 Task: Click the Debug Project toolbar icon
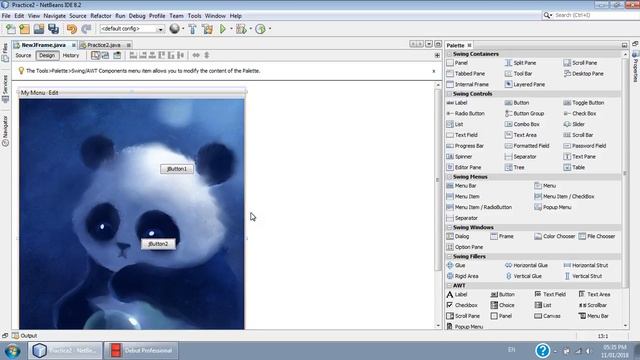click(x=241, y=29)
